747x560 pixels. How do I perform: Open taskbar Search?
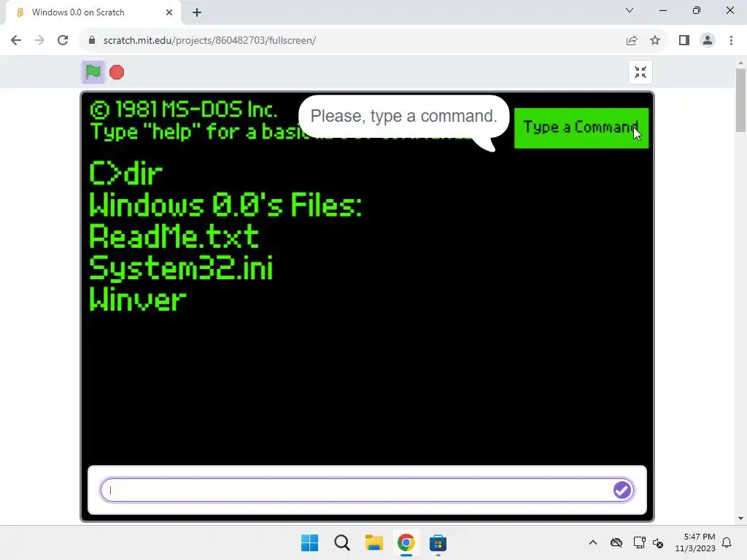coord(342,542)
